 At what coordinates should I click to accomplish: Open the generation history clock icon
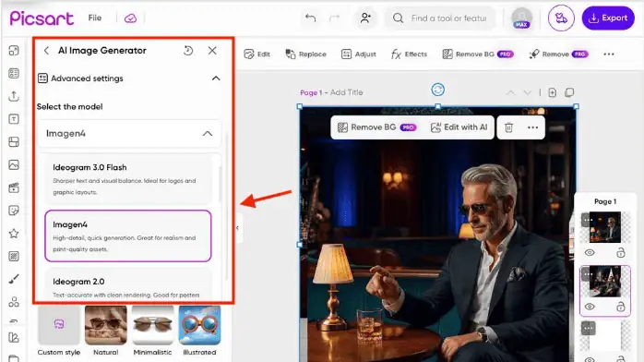coord(188,51)
